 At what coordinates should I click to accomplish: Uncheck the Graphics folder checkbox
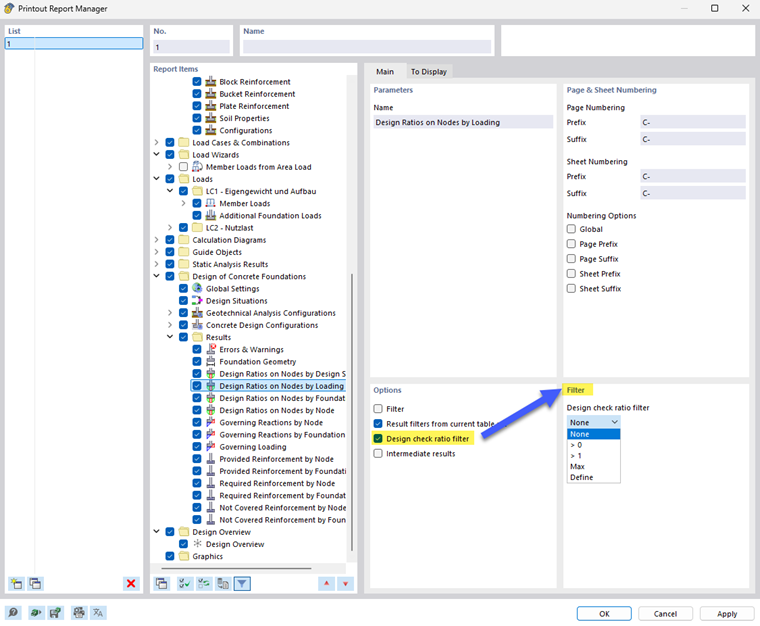(x=170, y=556)
